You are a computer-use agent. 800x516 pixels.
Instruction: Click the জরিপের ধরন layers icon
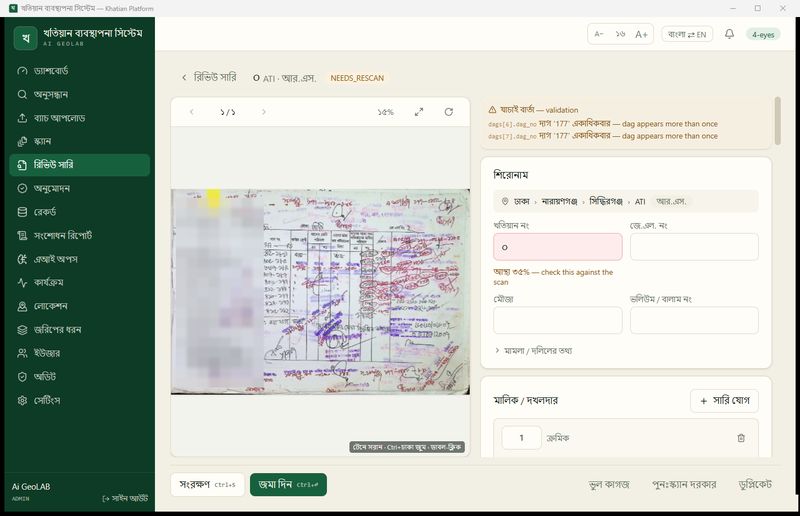coord(22,330)
